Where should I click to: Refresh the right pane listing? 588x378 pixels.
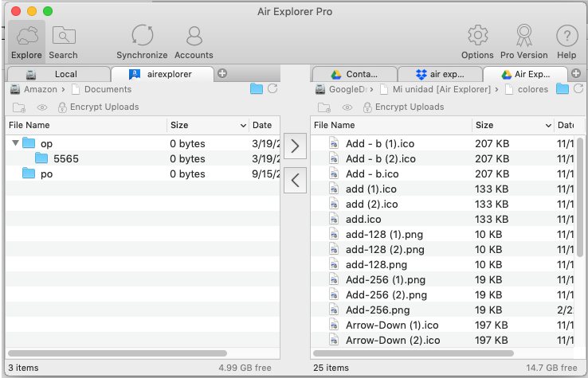click(x=578, y=89)
